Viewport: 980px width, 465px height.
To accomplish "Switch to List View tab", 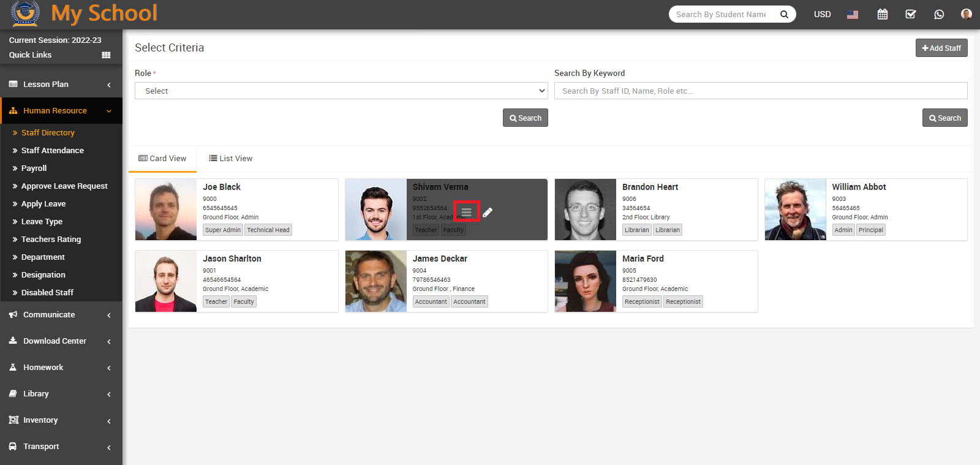I will coord(231,158).
